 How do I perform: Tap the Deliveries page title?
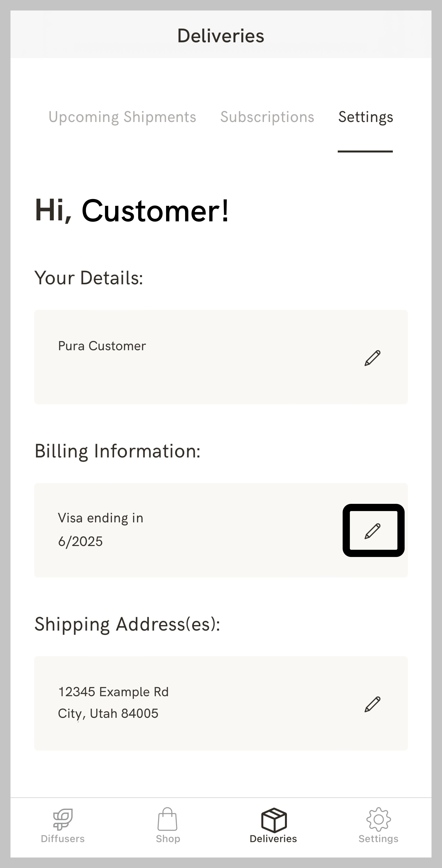tap(221, 36)
